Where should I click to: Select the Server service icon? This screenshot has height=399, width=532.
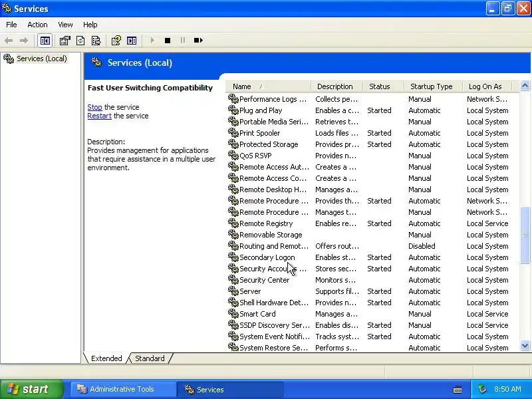point(233,291)
